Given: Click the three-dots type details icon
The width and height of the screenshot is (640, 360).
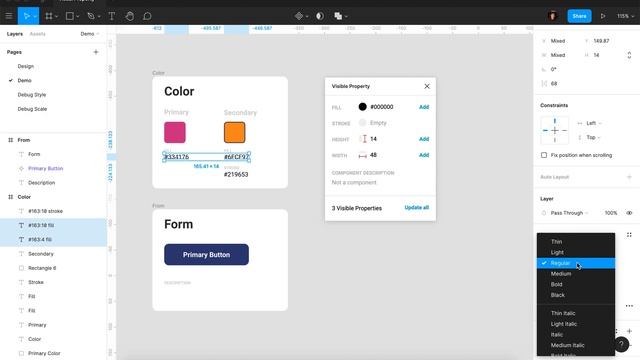Looking at the screenshot, I should click(629, 306).
